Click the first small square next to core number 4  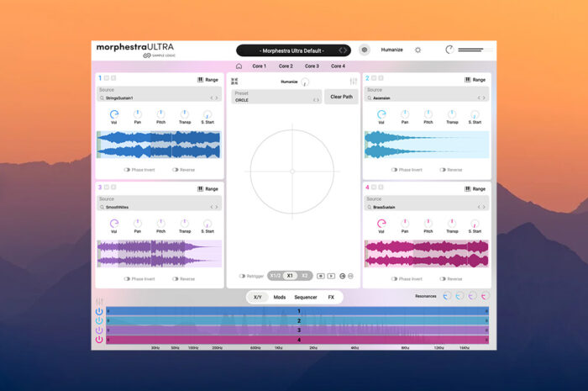point(374,187)
